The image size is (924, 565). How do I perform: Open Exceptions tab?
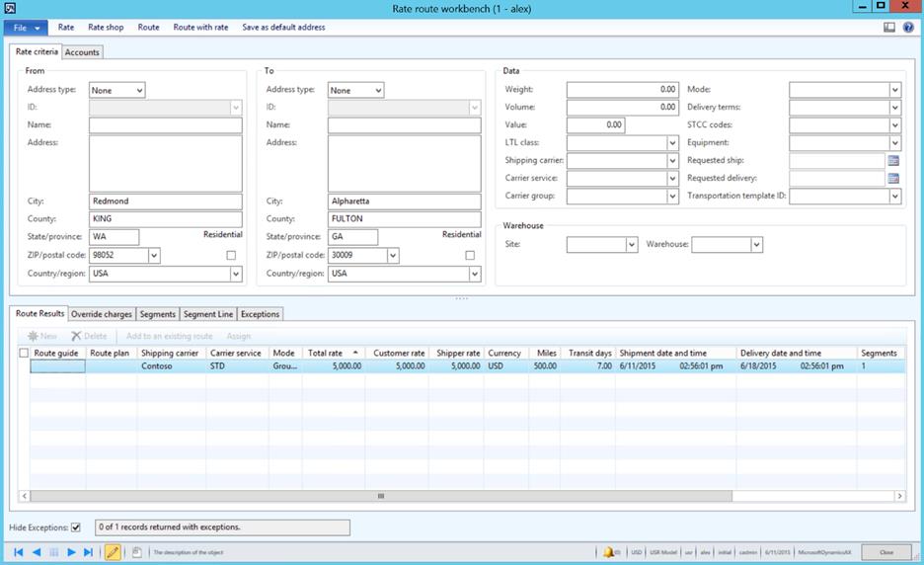point(260,314)
